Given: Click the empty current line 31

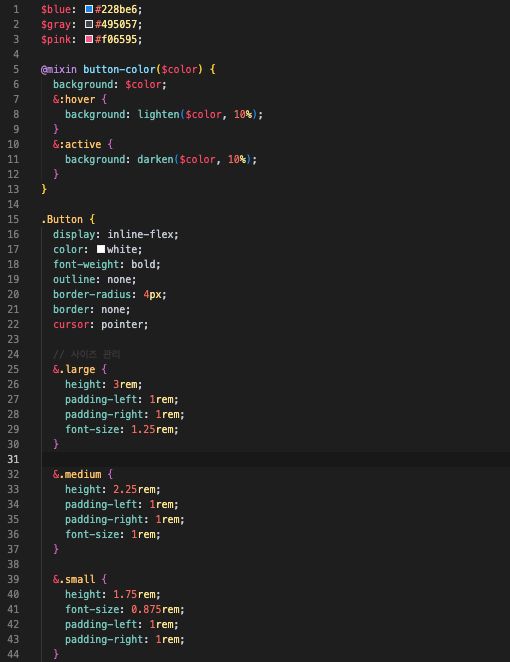Looking at the screenshot, I should tap(276, 459).
